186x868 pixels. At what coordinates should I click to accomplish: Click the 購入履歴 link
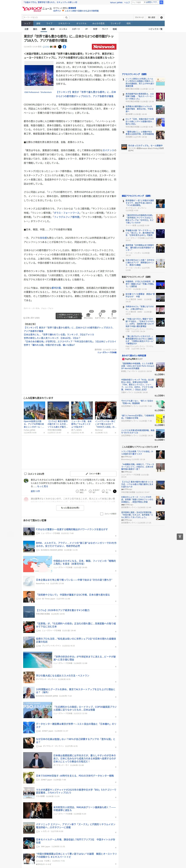(x=152, y=18)
